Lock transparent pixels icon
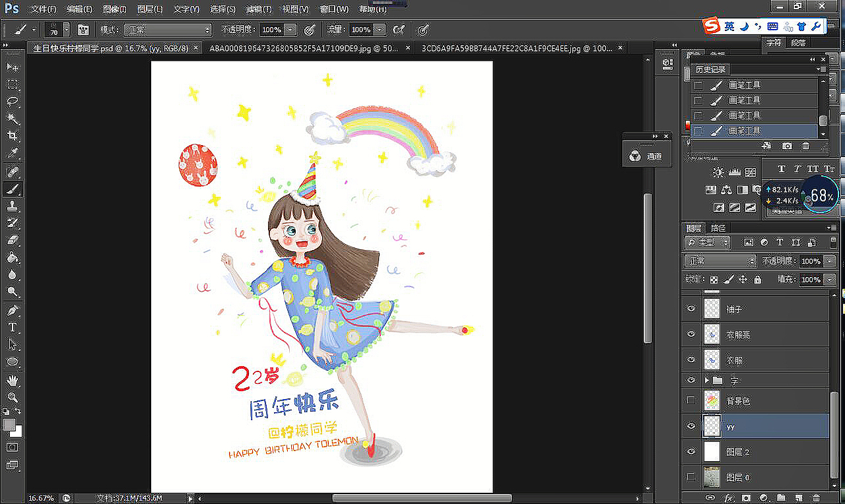845x504 pixels. pos(713,280)
